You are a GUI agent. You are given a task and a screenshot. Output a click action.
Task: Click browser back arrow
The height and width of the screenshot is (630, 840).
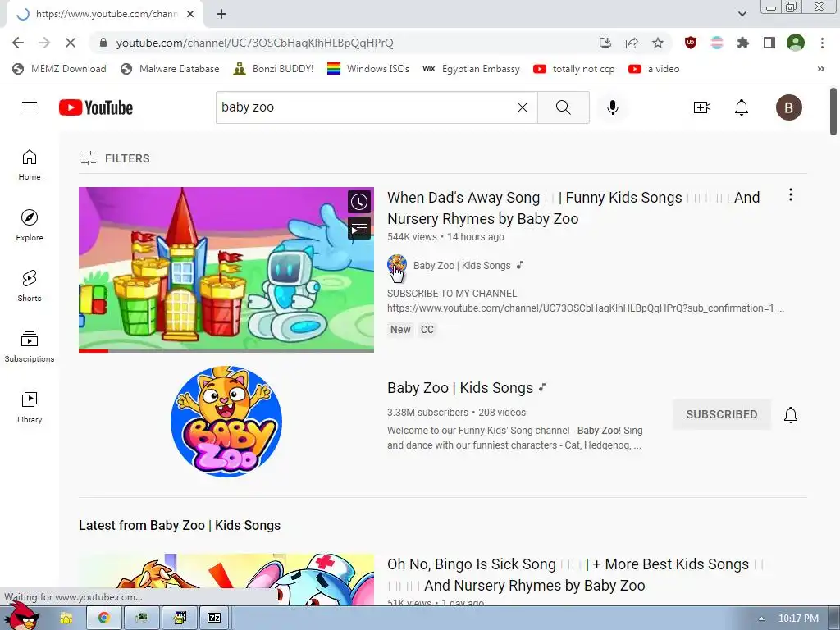tap(18, 43)
